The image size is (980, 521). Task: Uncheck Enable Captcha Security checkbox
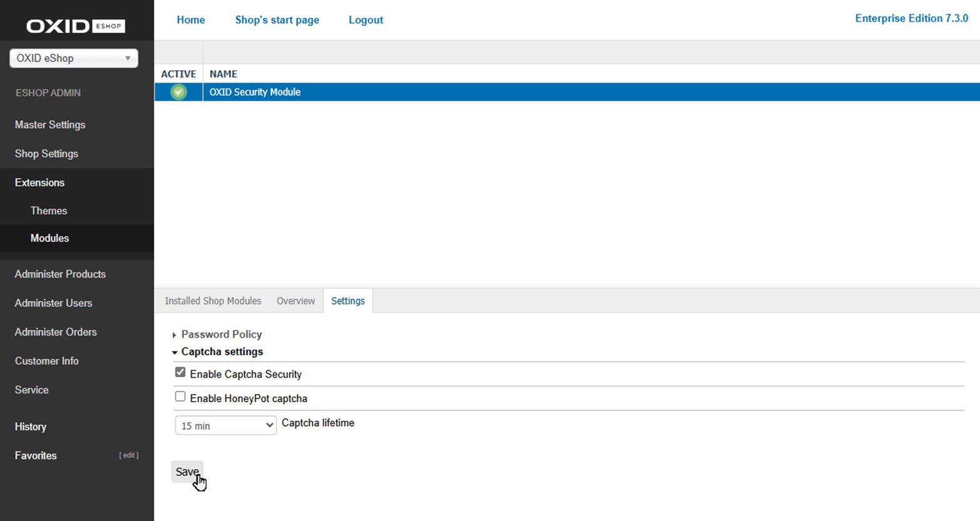(x=180, y=373)
